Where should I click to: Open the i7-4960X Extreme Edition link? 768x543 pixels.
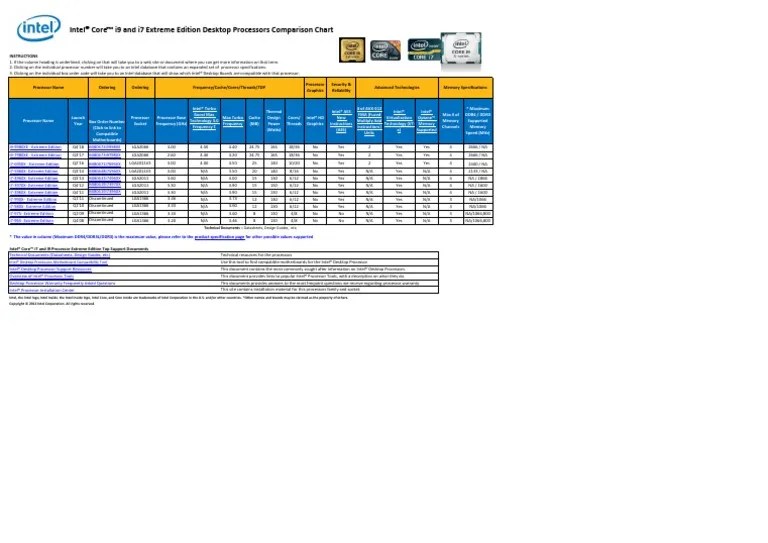coord(34,178)
